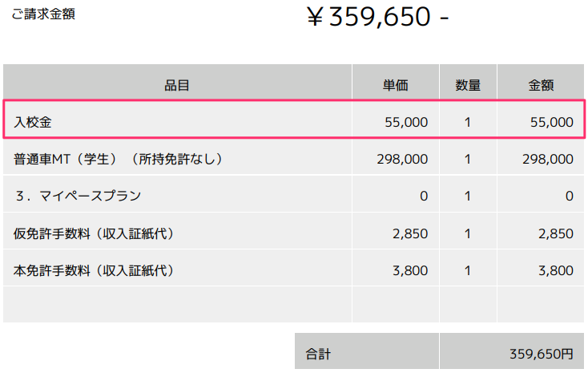Image resolution: width=588 pixels, height=373 pixels.
Task: Click the 数量 column header
Action: [468, 84]
